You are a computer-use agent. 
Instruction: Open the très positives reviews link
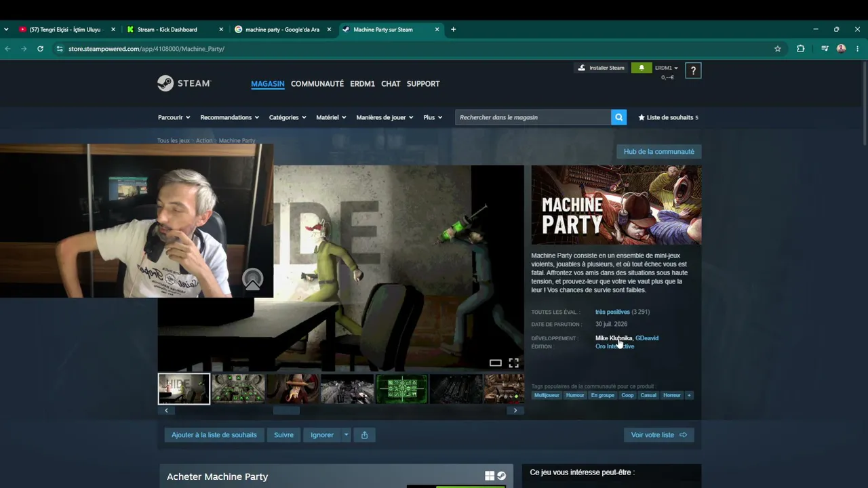click(x=612, y=312)
